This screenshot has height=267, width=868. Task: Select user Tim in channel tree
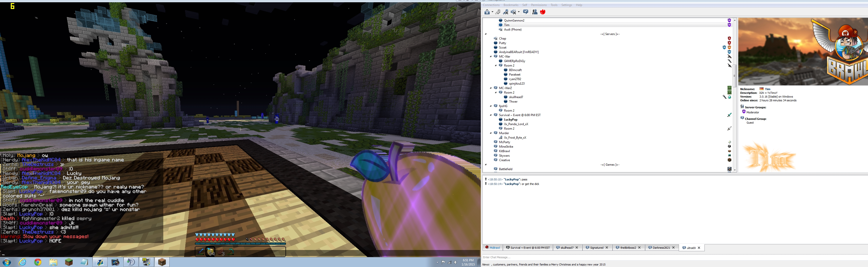point(506,25)
